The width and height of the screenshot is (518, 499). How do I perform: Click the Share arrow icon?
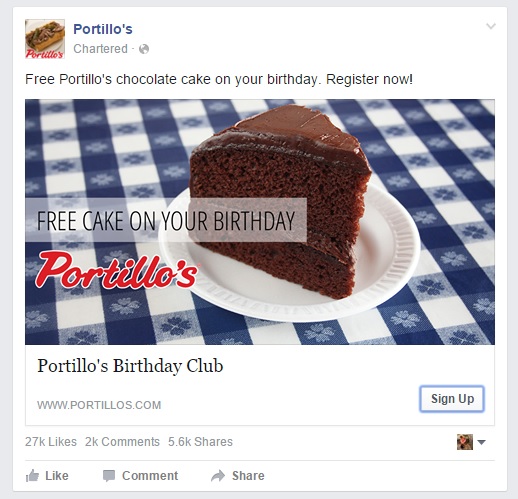218,476
